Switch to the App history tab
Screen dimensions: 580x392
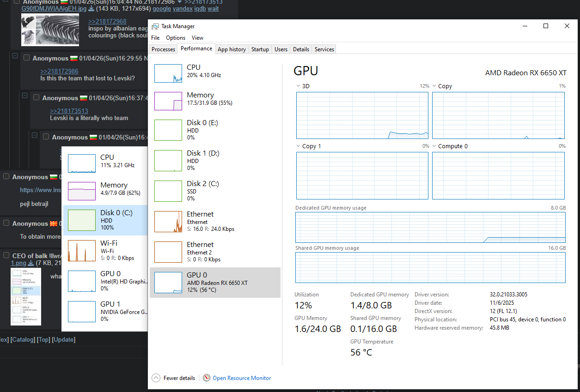click(232, 49)
